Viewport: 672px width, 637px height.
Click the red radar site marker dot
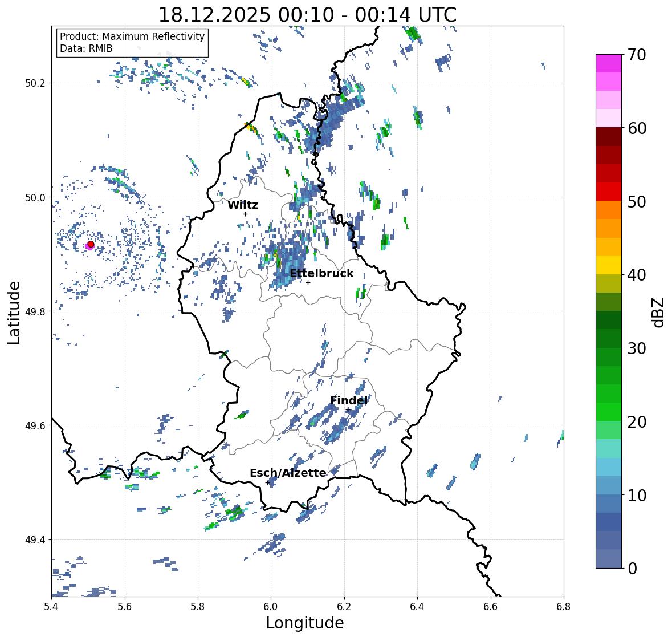(91, 244)
